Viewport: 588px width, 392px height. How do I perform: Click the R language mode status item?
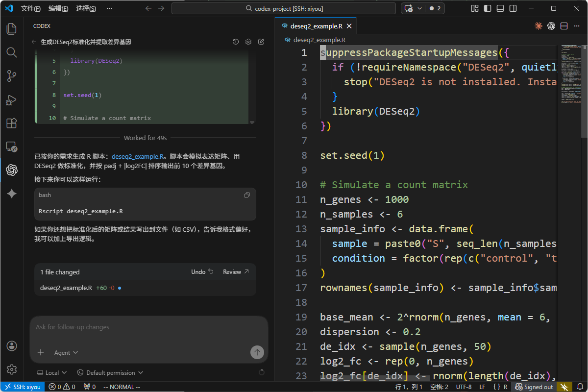pyautogui.click(x=500, y=387)
